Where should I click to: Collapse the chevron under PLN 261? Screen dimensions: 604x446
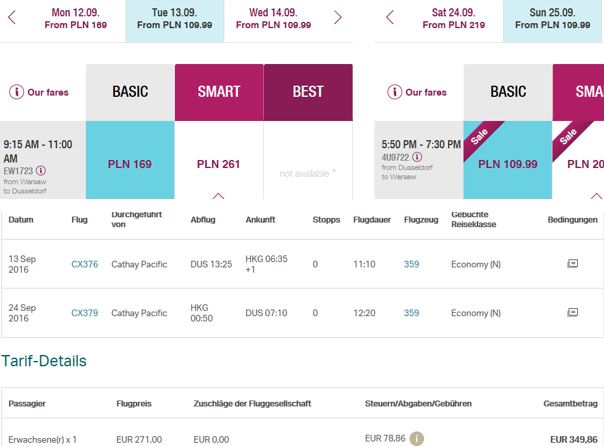tap(218, 196)
